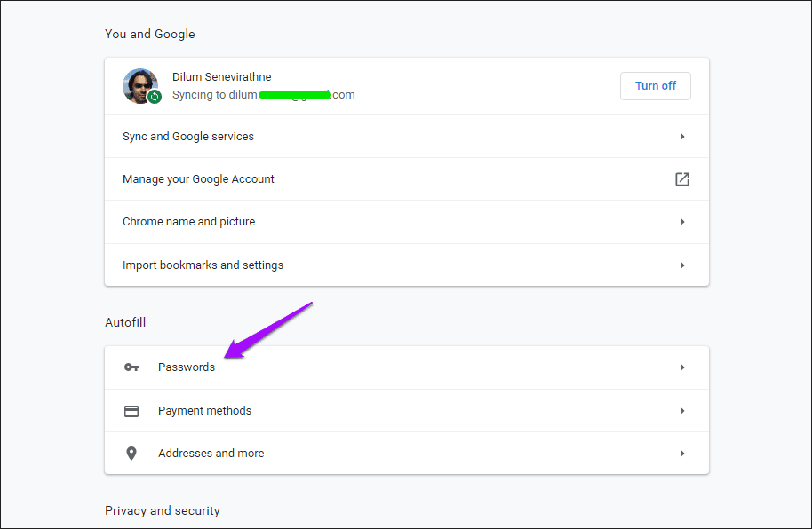Click the Payment methods credit card icon
This screenshot has width=812, height=529.
131,411
